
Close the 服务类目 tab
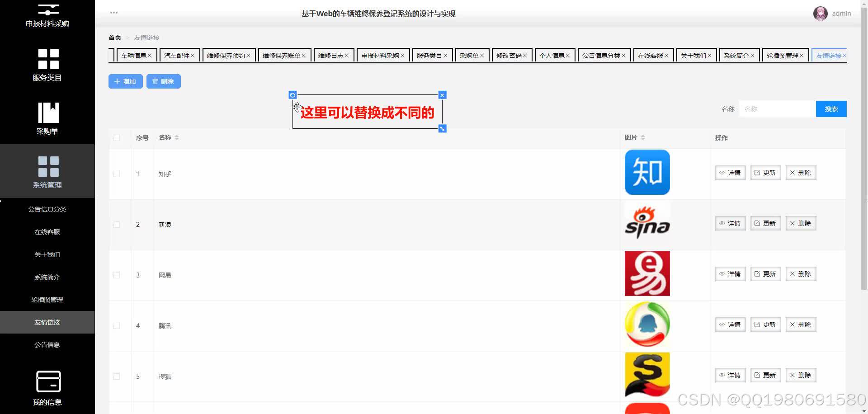445,56
